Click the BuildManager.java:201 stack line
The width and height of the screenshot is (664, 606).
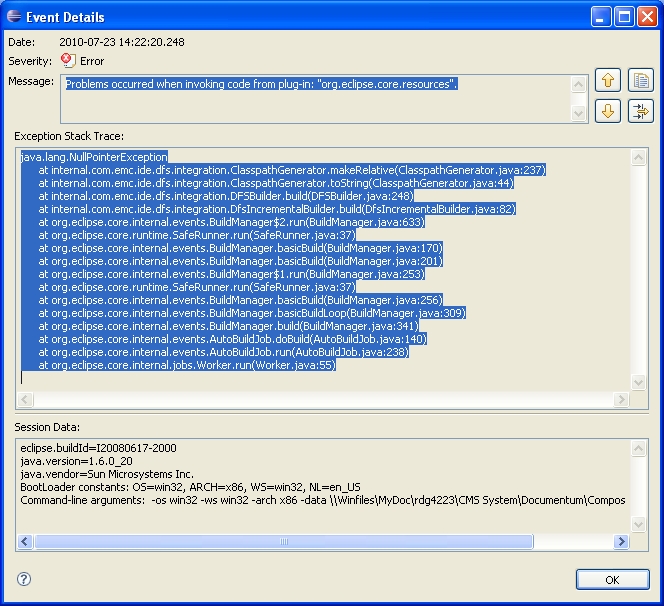241,261
